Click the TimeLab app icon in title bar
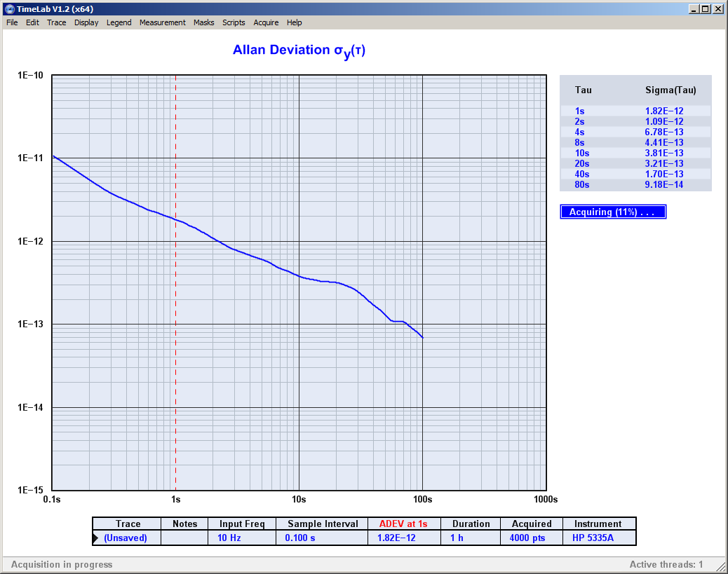 [9, 9]
